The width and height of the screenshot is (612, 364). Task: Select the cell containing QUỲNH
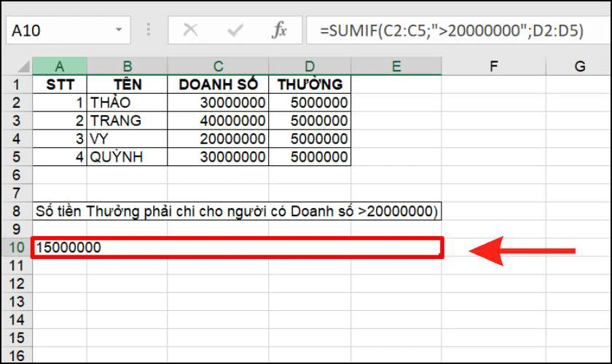click(x=127, y=157)
